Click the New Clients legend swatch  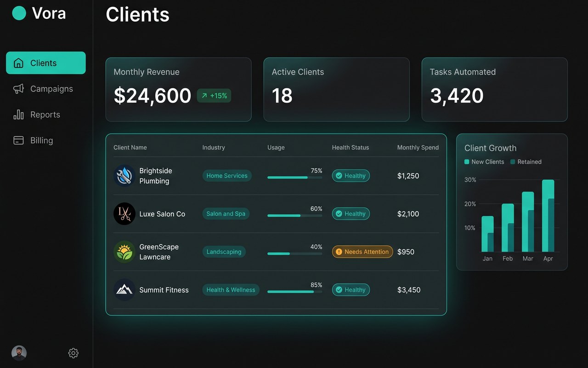pyautogui.click(x=467, y=162)
